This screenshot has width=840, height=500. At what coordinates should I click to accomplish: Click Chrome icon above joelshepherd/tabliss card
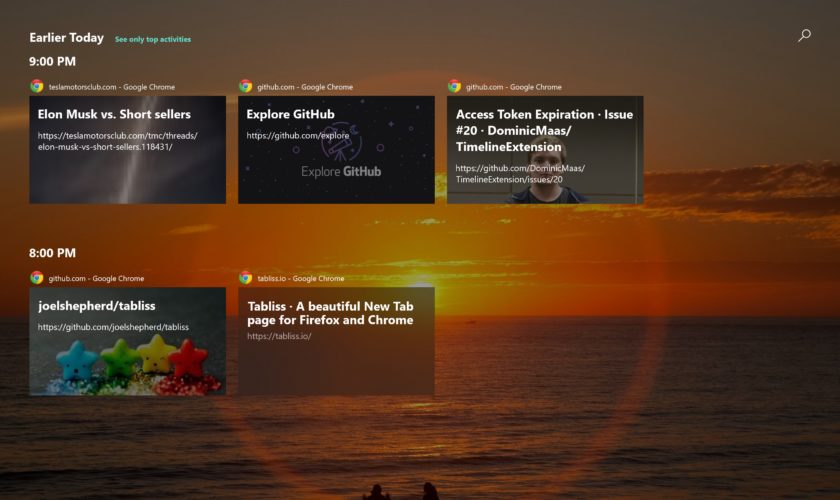click(36, 277)
